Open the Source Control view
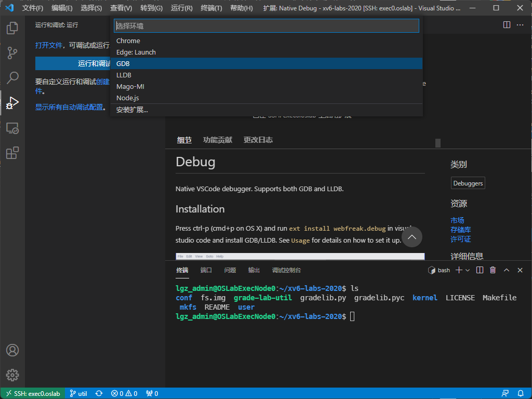Image resolution: width=532 pixels, height=399 pixels. [12, 53]
